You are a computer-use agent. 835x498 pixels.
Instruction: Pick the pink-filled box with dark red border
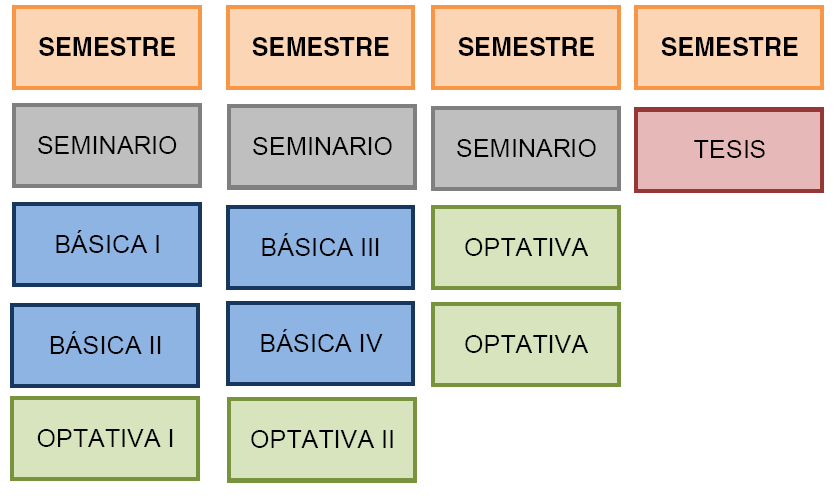[x=729, y=150]
